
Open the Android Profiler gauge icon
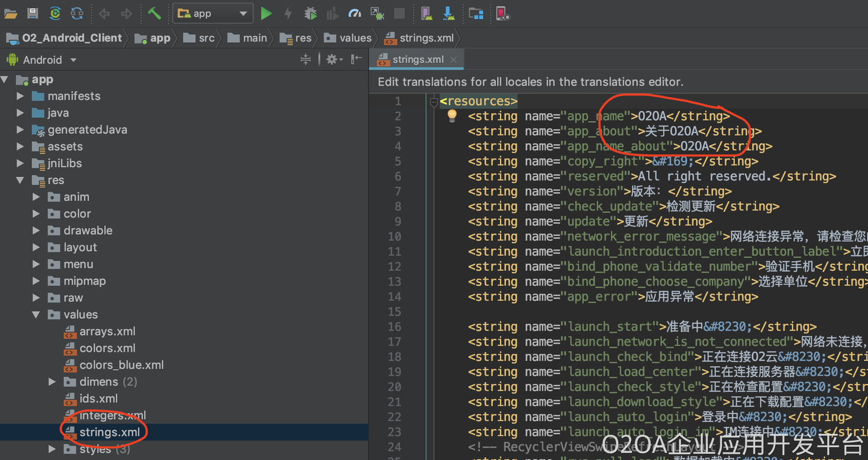[355, 13]
